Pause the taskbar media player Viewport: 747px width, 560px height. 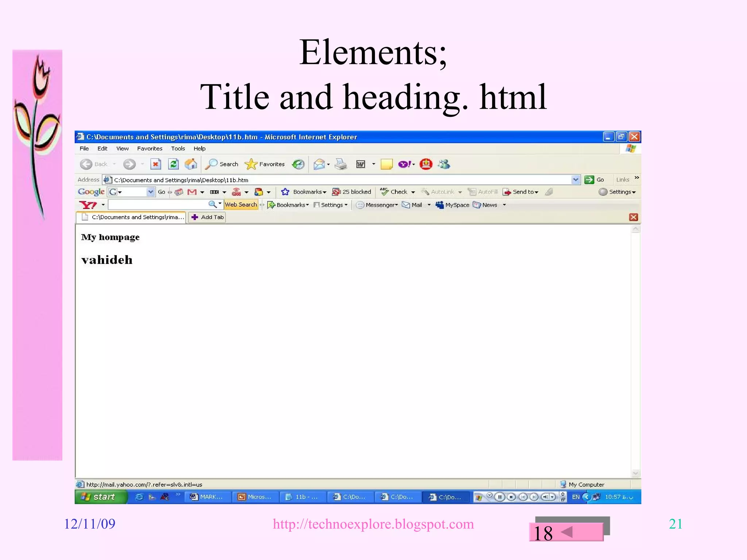point(500,497)
